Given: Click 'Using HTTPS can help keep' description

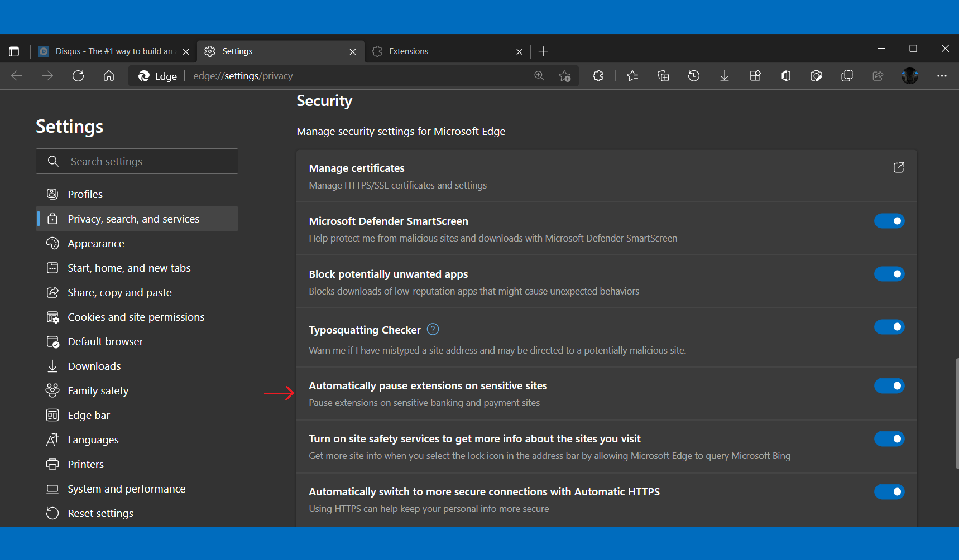Looking at the screenshot, I should [x=429, y=509].
